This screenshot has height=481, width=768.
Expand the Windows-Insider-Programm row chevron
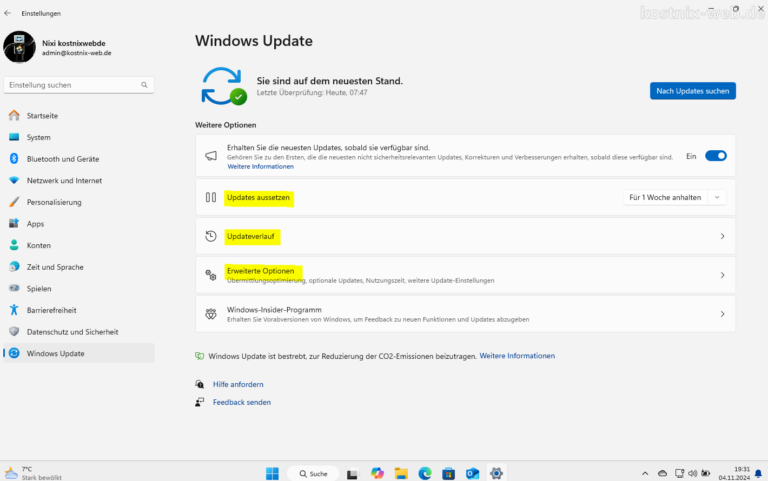click(x=722, y=314)
